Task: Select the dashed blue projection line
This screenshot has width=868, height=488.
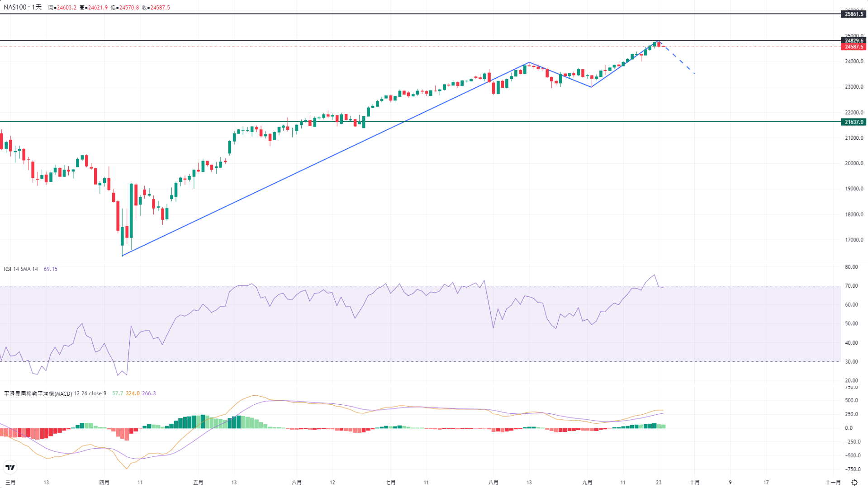Action: pyautogui.click(x=677, y=58)
